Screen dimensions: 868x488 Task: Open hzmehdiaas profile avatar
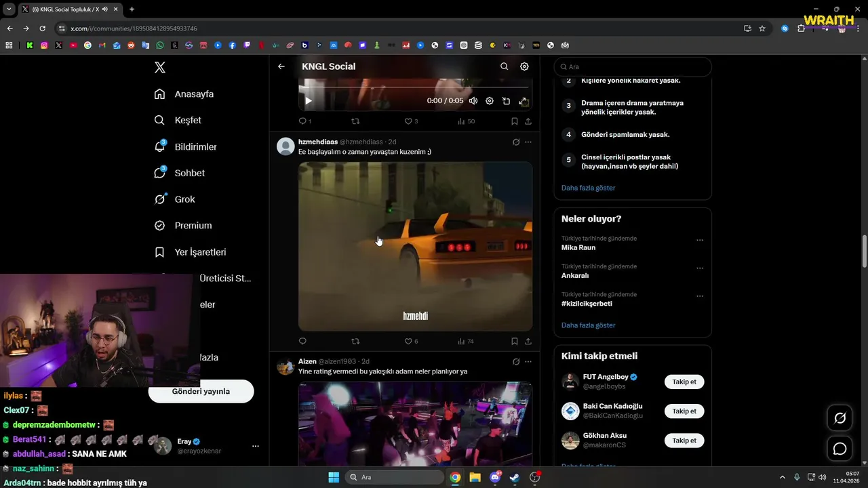coord(285,146)
